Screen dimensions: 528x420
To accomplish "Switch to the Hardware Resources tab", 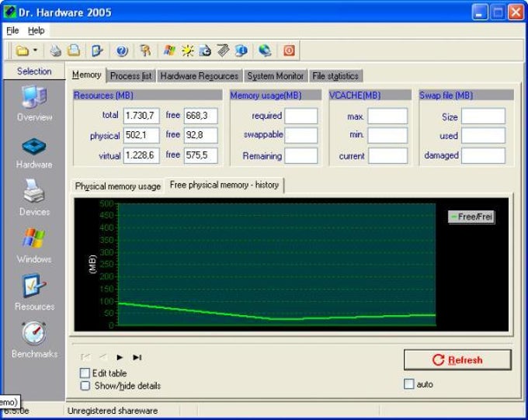I will tap(200, 76).
